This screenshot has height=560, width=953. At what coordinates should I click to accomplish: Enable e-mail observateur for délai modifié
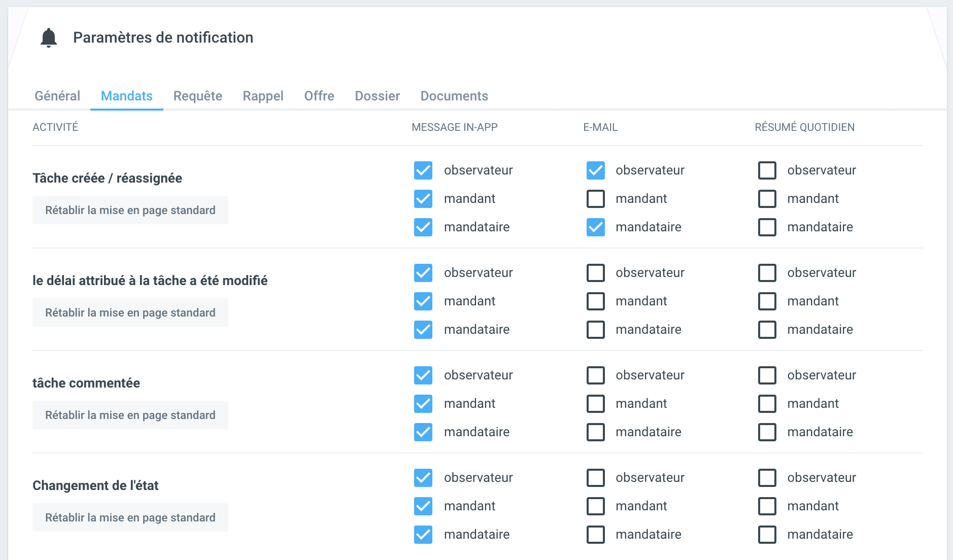tap(595, 273)
